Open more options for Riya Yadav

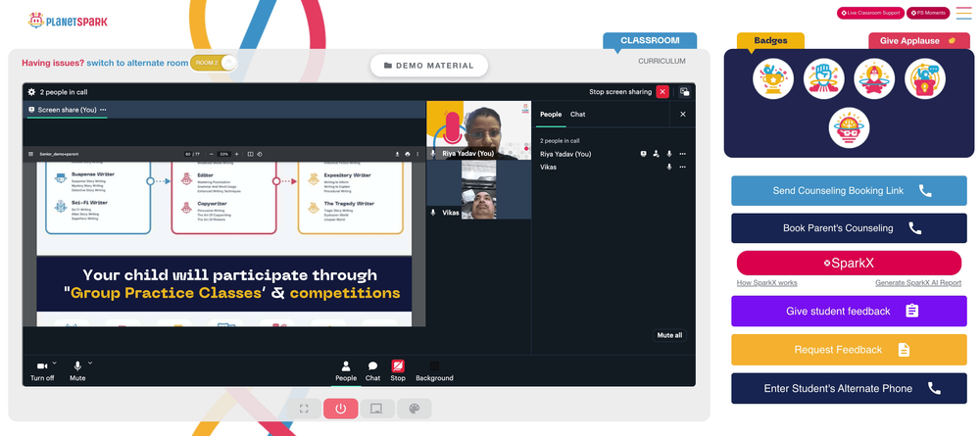(x=682, y=154)
